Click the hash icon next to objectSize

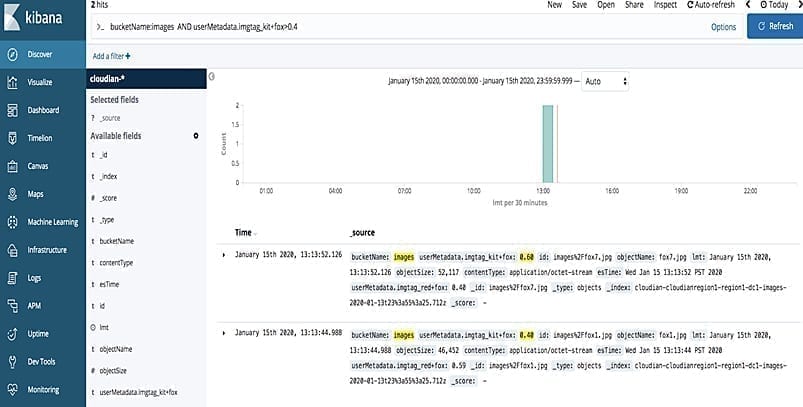[93, 371]
